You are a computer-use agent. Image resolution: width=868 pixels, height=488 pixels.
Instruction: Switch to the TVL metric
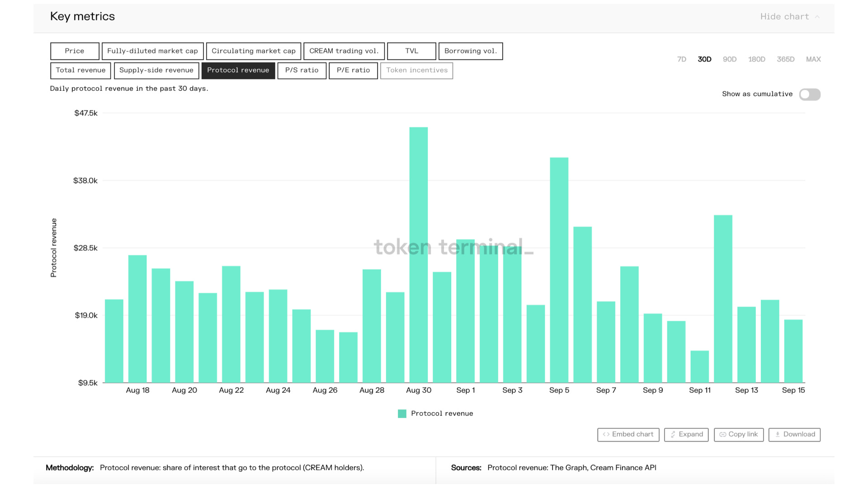click(411, 51)
